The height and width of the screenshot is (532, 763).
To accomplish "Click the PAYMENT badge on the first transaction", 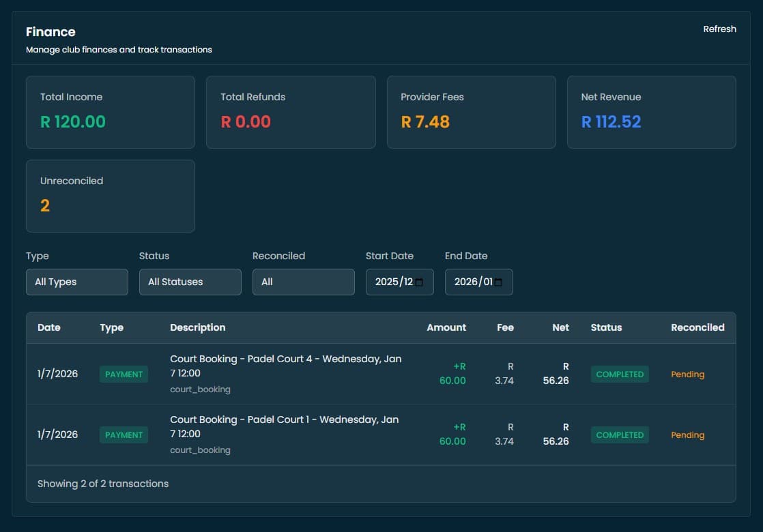I will tap(124, 374).
